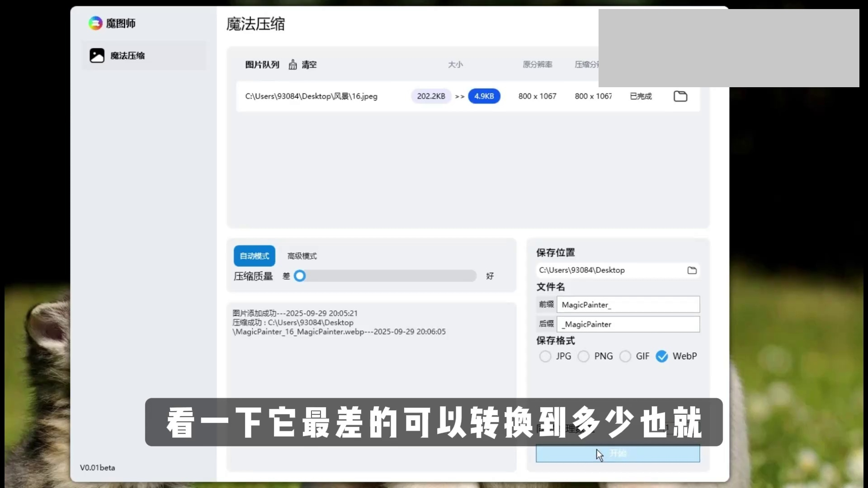Switch to 自动模式 tab
The width and height of the screenshot is (868, 488).
click(x=254, y=256)
